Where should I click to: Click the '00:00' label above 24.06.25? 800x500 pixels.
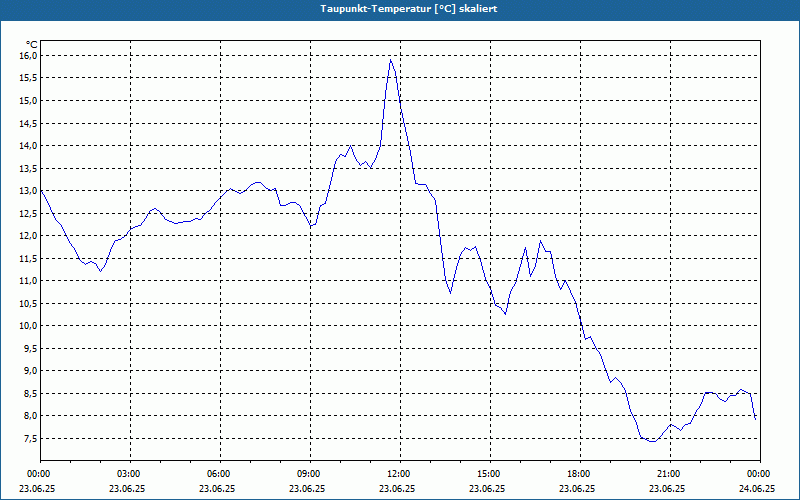760,474
